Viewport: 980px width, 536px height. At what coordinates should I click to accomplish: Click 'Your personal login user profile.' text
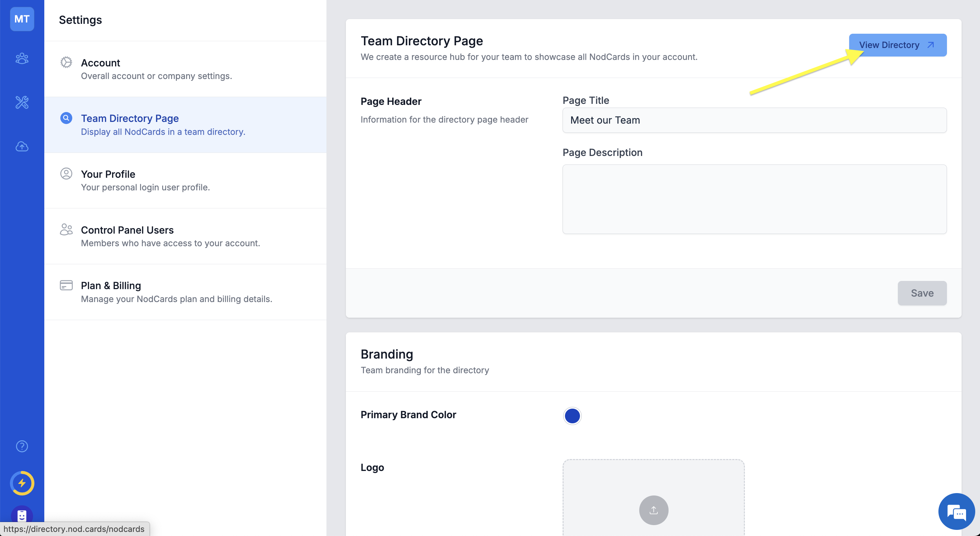[x=145, y=187]
